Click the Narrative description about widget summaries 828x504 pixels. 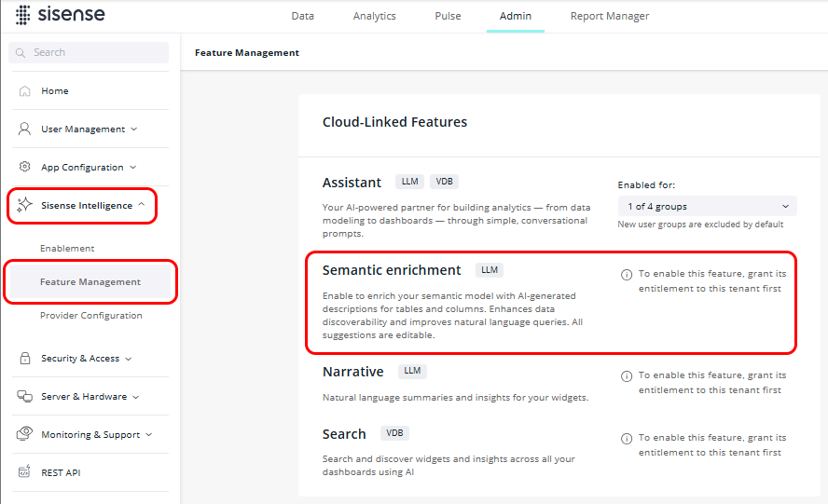(x=456, y=398)
